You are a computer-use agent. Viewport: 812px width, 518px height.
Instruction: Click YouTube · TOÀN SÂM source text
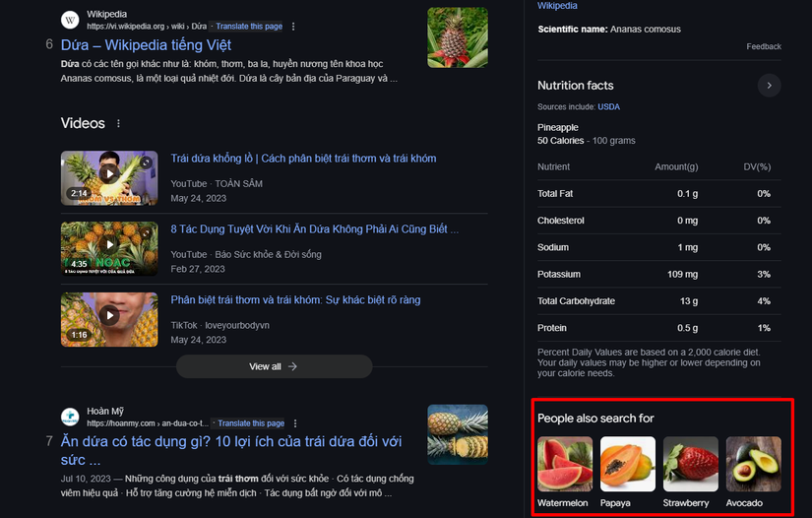coord(217,184)
